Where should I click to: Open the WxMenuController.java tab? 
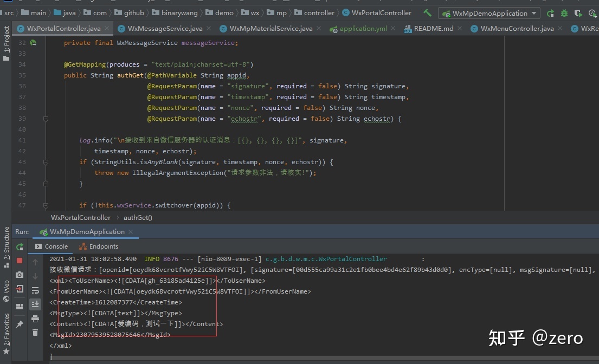coord(517,29)
